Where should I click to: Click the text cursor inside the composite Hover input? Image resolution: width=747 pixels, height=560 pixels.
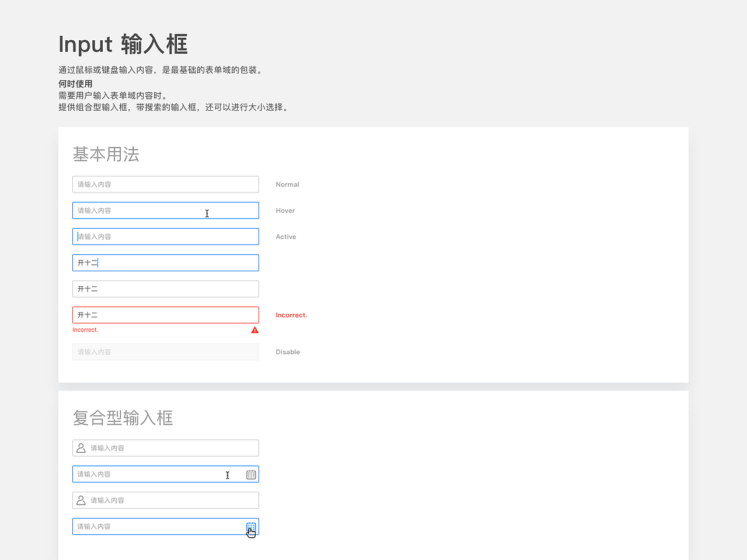tap(228, 475)
